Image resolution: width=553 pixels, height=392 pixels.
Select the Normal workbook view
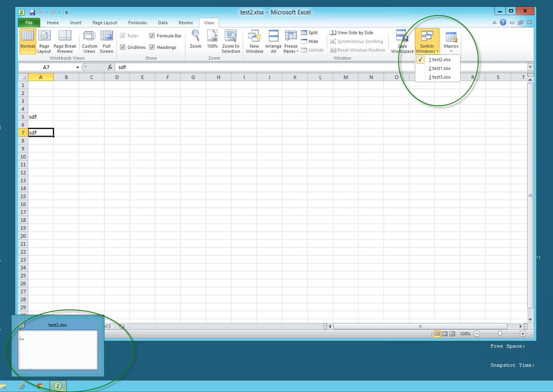click(x=28, y=41)
